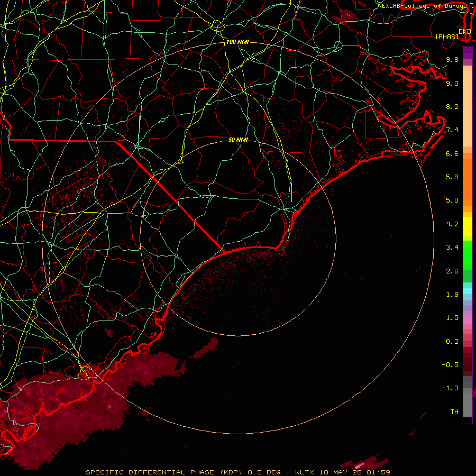
Task: Select the 5.0 value on the color scale
Action: coord(452,200)
